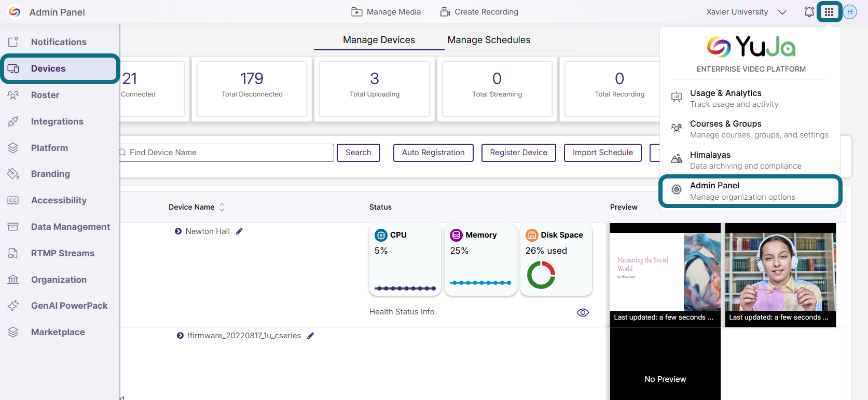Click pencil icon to rename Newton Hall
Viewport: 868px width, 400px height.
coord(239,231)
